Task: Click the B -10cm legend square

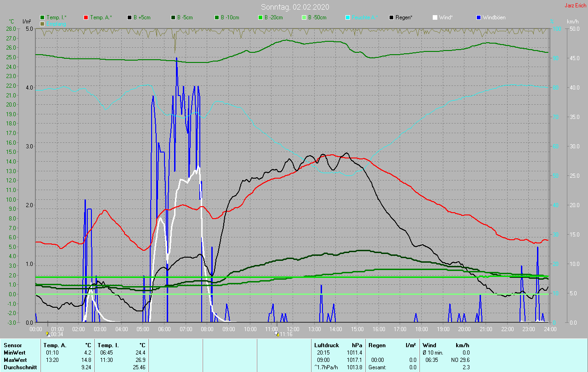Action: (x=217, y=17)
